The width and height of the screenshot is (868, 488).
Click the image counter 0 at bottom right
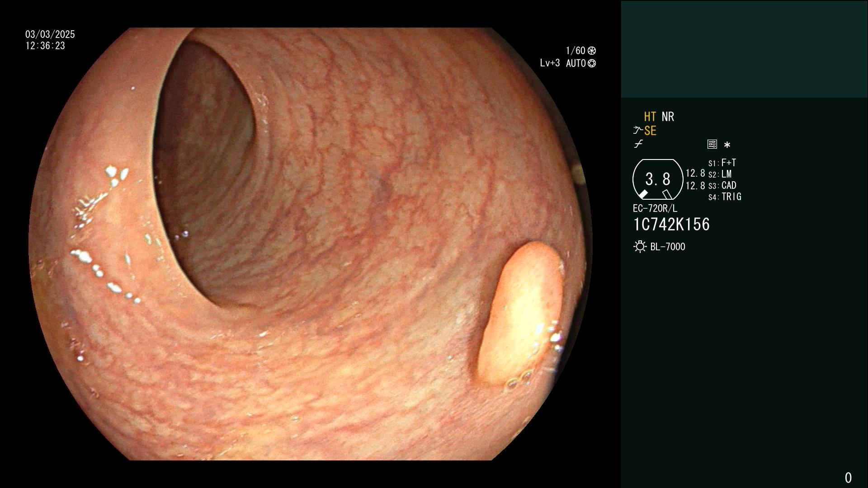(x=848, y=478)
